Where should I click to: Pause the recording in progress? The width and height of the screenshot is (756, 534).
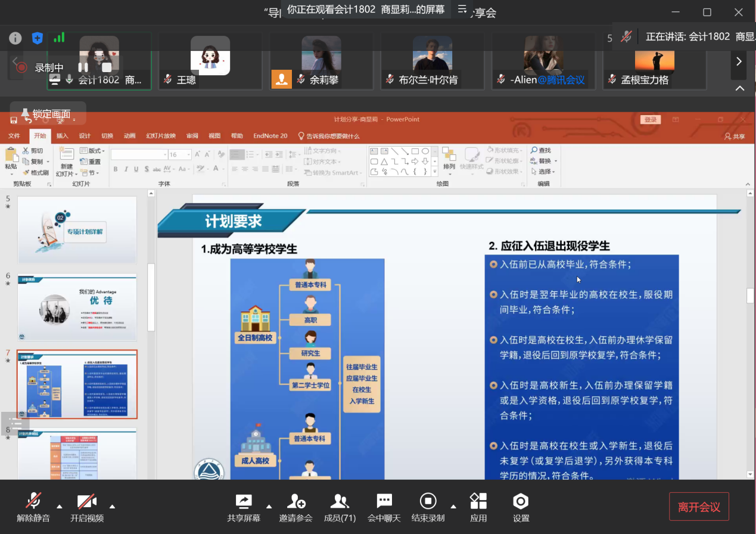(x=83, y=67)
